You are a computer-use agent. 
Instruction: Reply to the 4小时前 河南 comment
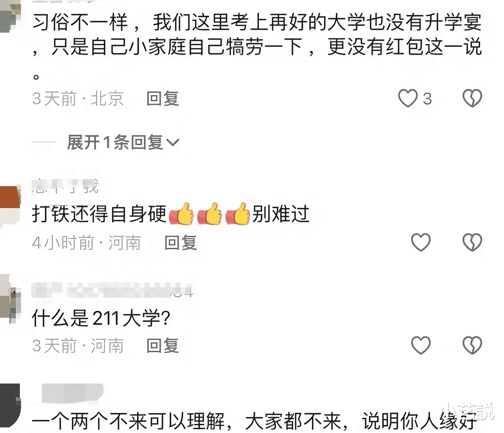[x=180, y=243]
